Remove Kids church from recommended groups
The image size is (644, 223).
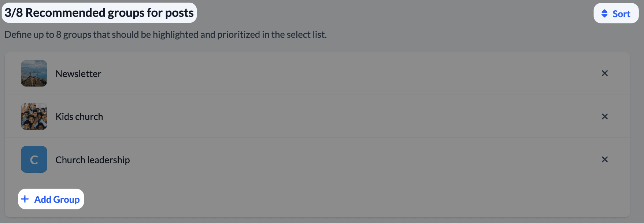point(604,117)
